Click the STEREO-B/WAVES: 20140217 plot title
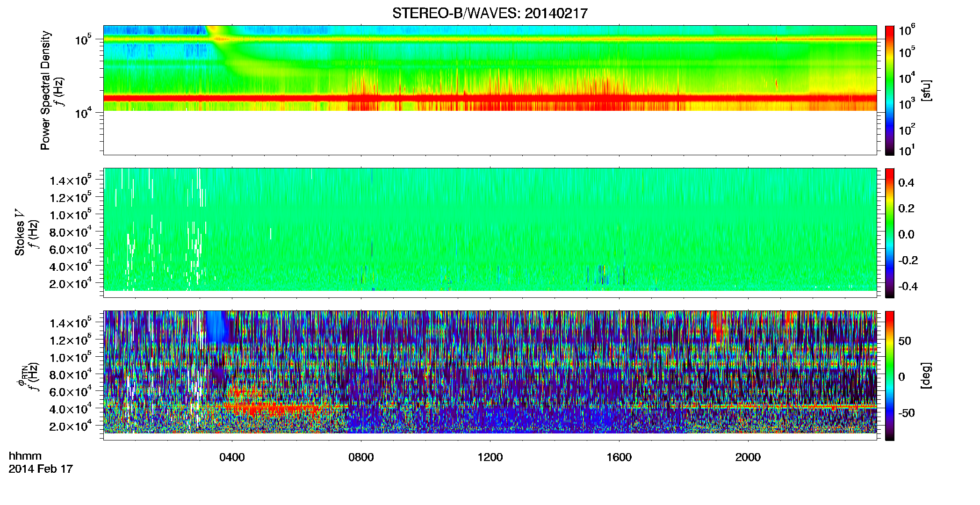The image size is (980, 505). pos(490,13)
